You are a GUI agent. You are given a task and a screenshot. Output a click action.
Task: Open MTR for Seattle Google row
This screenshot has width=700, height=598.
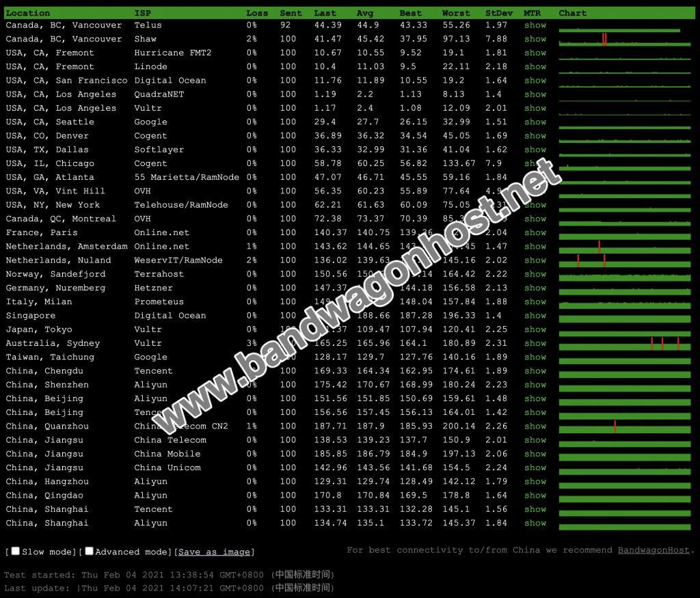click(535, 122)
